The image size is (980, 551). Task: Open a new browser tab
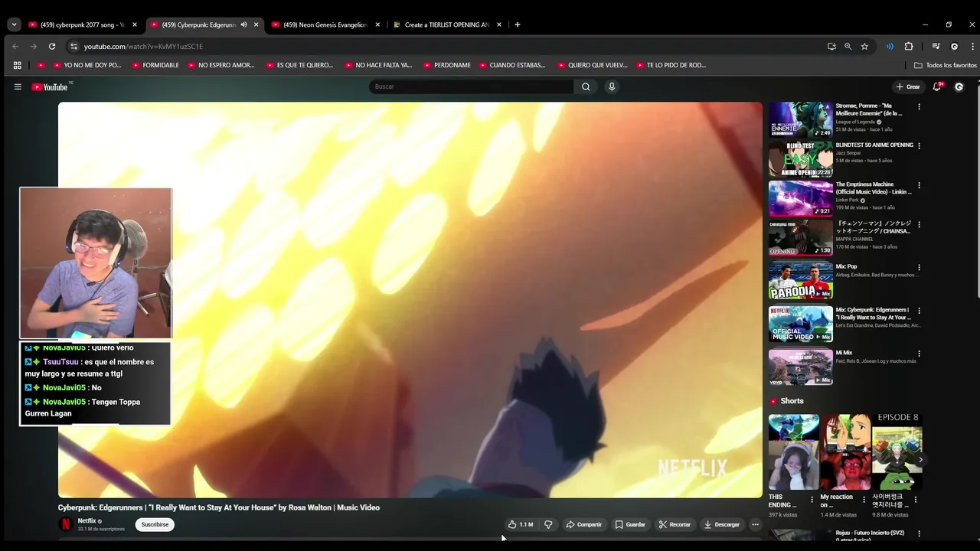[x=518, y=24]
